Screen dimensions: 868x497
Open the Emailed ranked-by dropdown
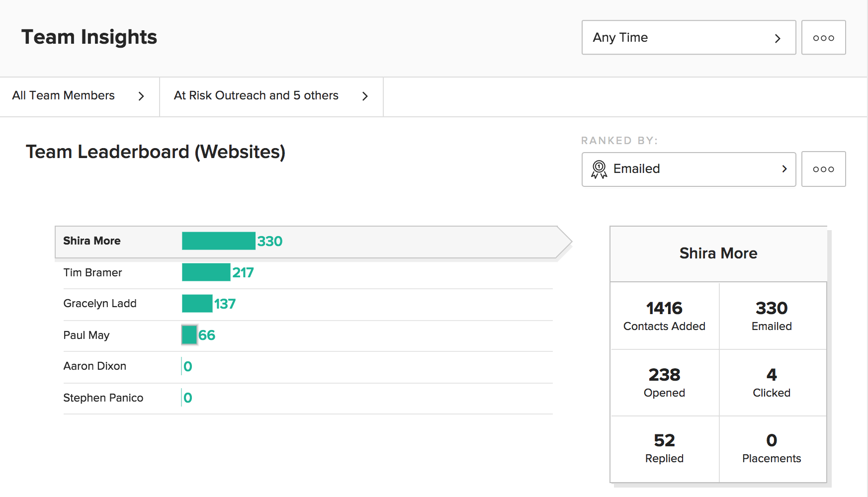688,169
